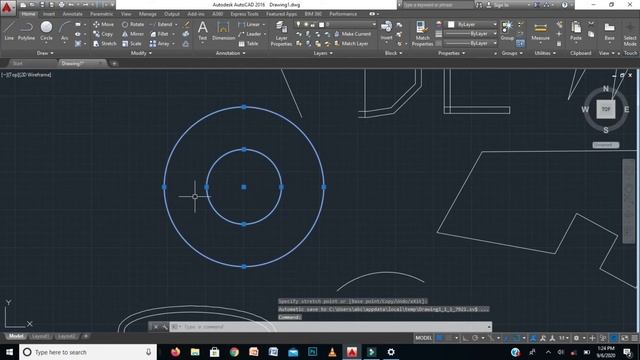Viewport: 640px width, 360px height.
Task: Open the Annotate ribbon tab
Action: pyautogui.click(x=72, y=14)
